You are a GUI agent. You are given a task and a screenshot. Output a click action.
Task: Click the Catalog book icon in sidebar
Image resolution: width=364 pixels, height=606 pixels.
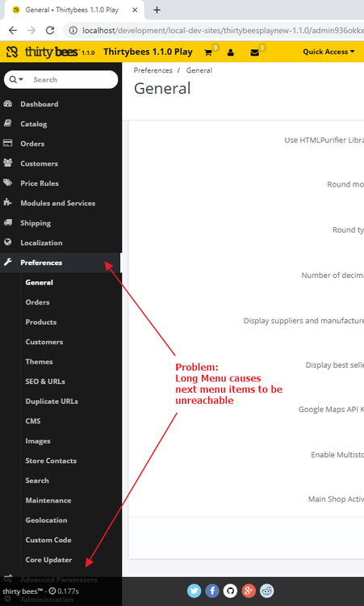[8, 124]
